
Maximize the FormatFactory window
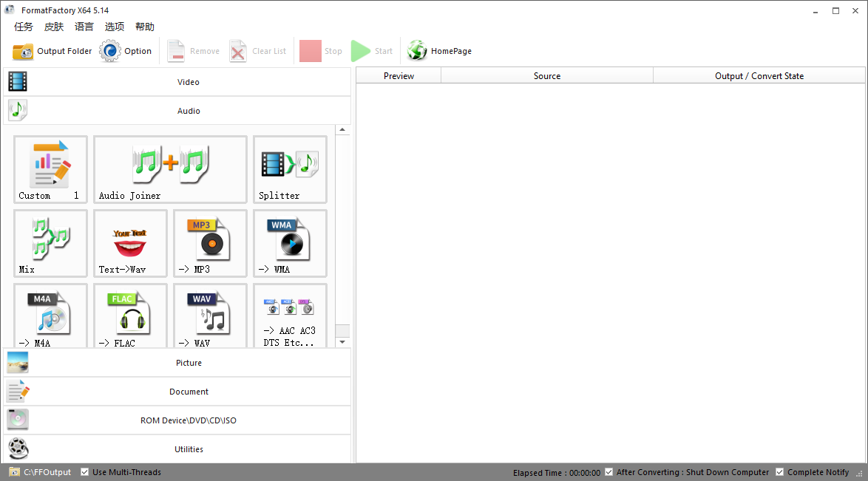tap(836, 10)
